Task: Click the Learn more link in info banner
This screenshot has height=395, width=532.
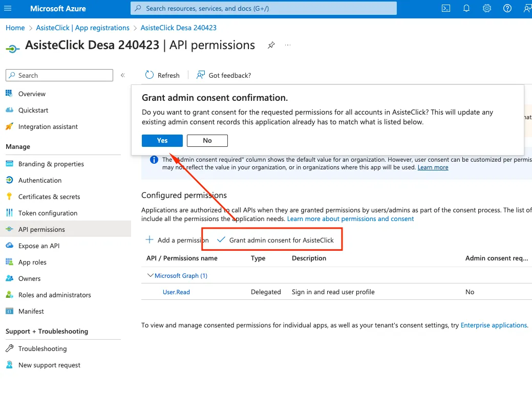Action: coord(433,167)
